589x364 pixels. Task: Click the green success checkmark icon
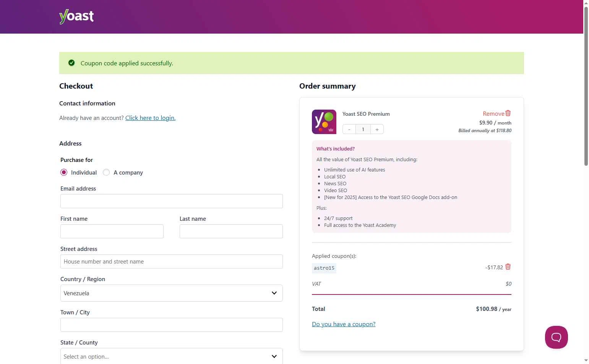click(x=71, y=63)
